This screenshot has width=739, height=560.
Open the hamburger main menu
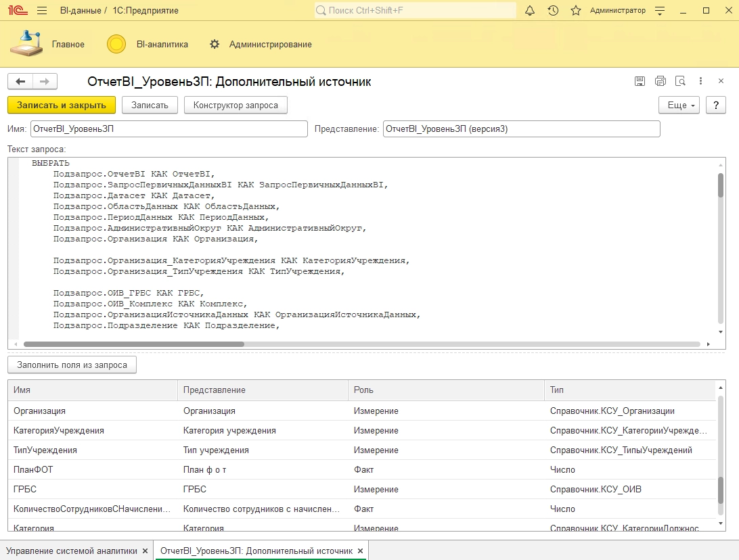(42, 11)
